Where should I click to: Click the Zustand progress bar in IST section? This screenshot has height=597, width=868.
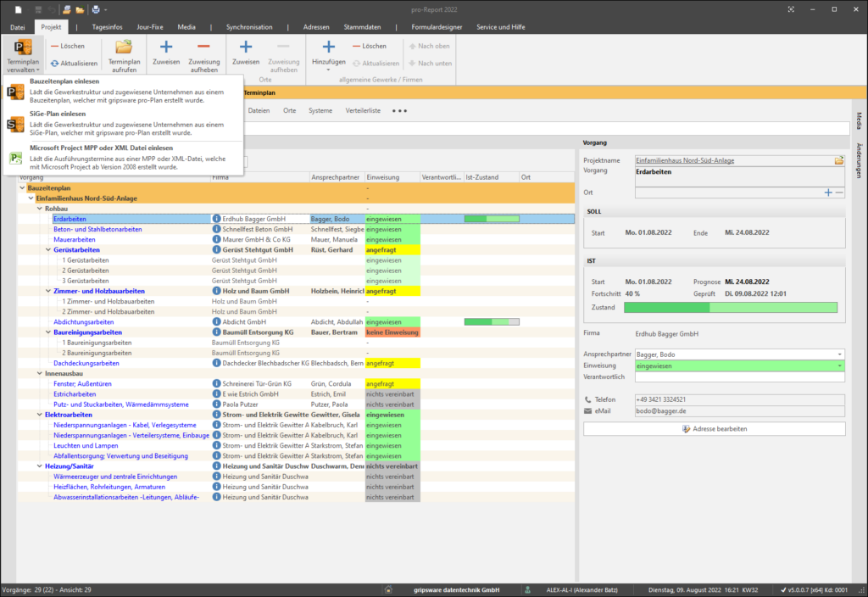(730, 307)
